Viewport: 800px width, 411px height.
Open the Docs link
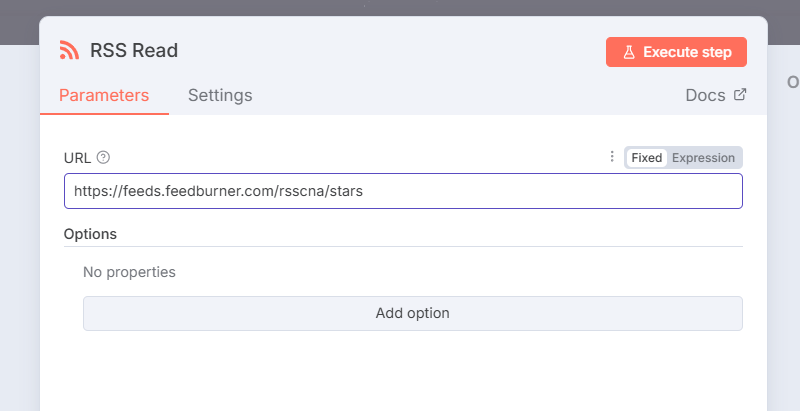click(705, 96)
